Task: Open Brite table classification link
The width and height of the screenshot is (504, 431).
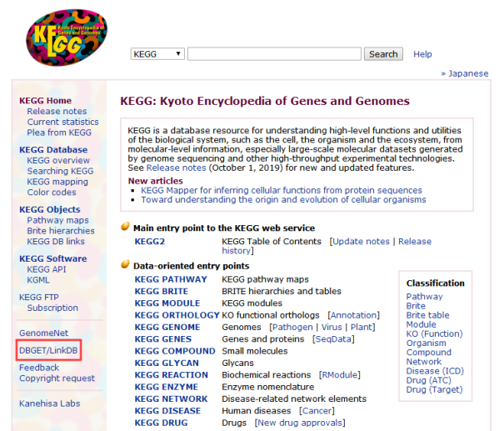Action: [x=428, y=315]
